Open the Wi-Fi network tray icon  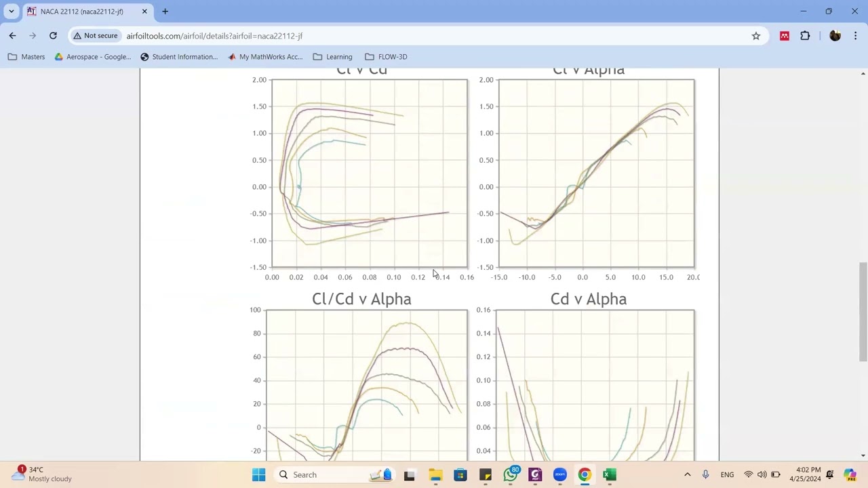(749, 475)
